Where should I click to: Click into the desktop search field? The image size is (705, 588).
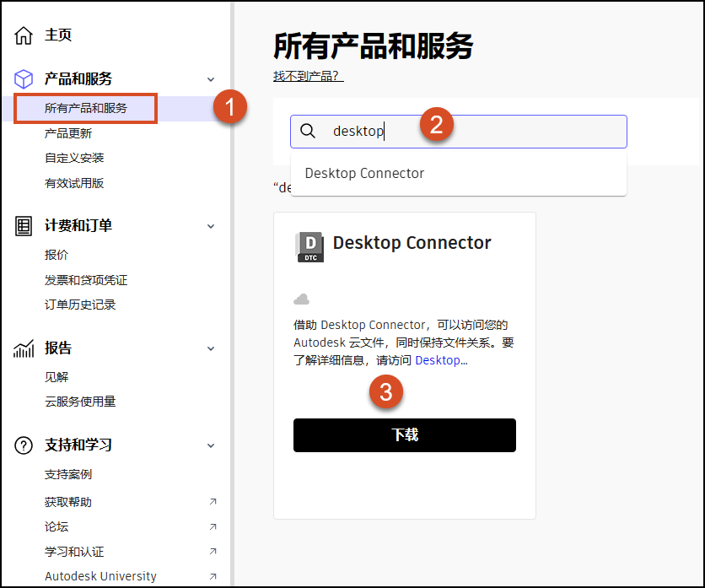pos(459,132)
